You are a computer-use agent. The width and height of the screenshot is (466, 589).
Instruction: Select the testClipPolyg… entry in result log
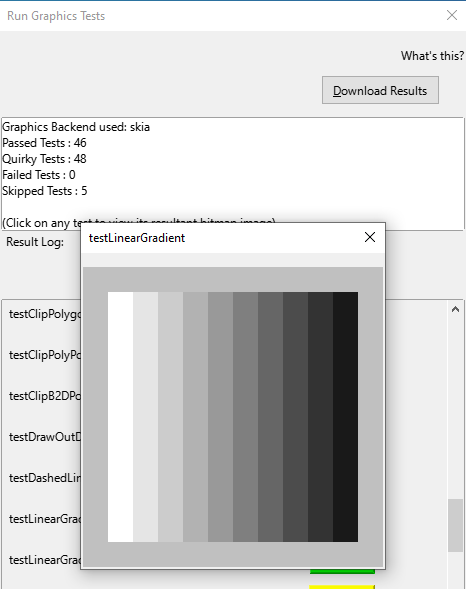[45, 314]
